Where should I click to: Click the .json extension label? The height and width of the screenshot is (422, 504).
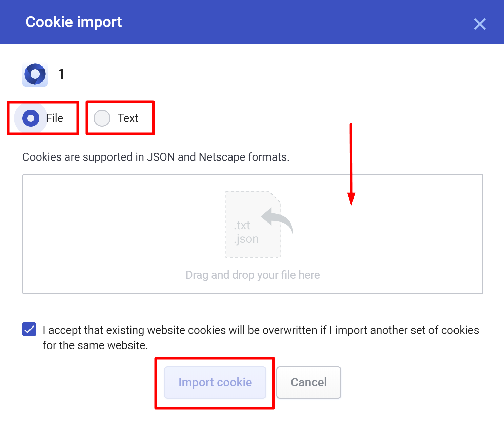point(246,239)
